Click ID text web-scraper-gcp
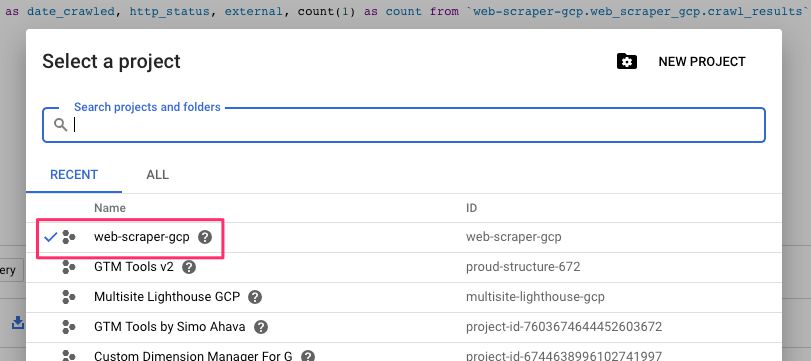The image size is (811, 361). (514, 237)
